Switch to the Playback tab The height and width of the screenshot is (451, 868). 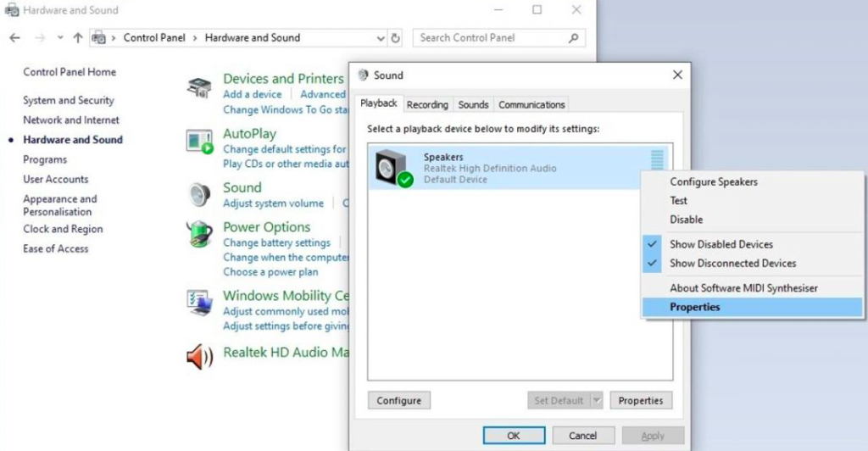point(379,103)
